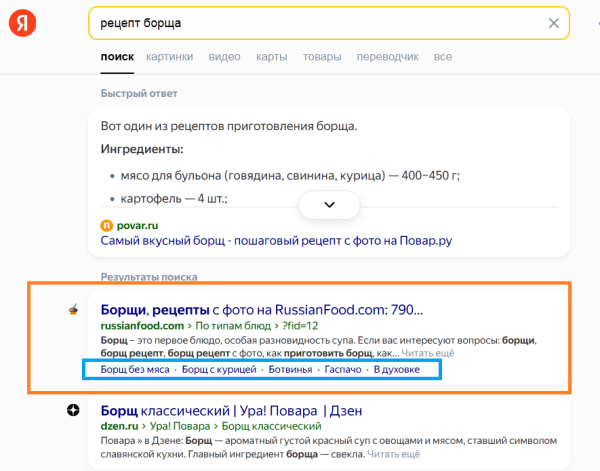Click the Ингредиенты heading text
This screenshot has height=471, width=600.
pyautogui.click(x=142, y=149)
